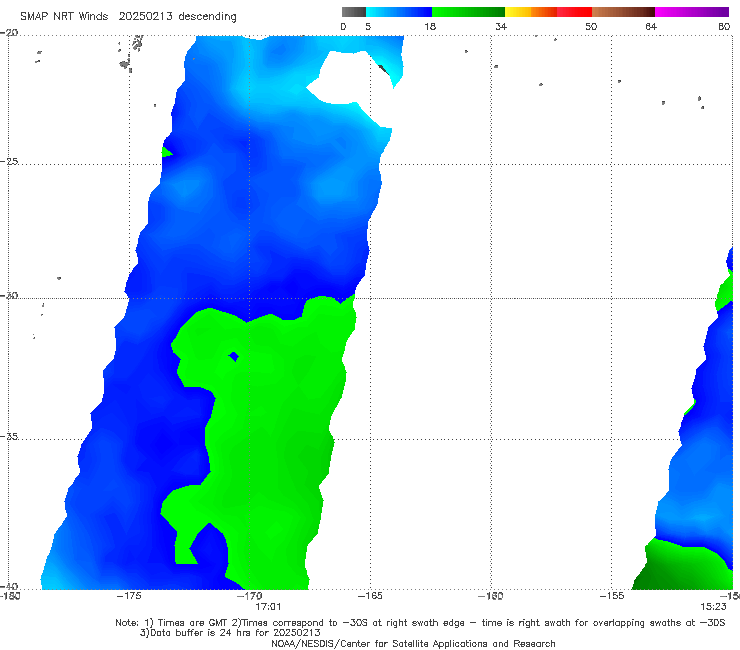Screen dimensions: 740x650
Task: Click the 'SMAP NRT Winds' title text
Action: pos(64,16)
